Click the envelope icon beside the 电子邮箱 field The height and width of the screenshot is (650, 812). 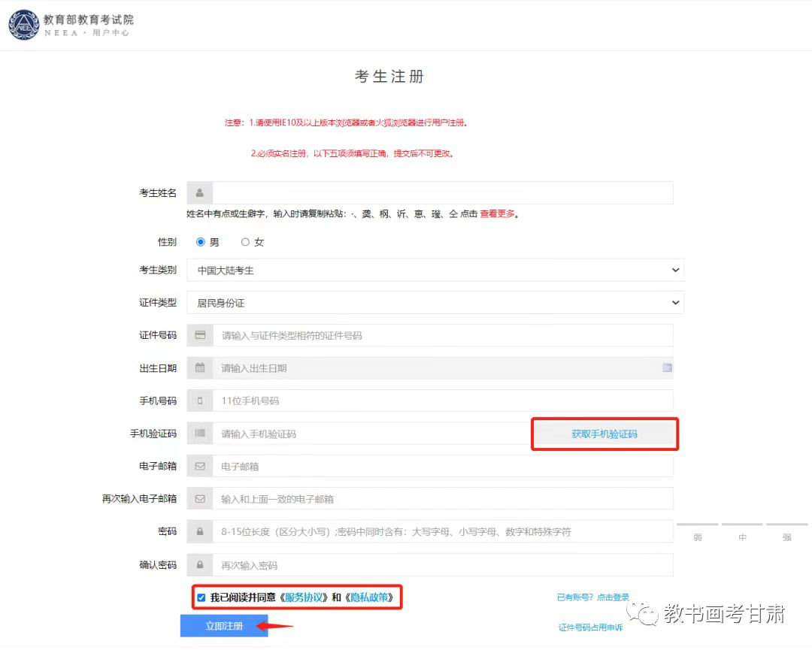click(x=200, y=467)
